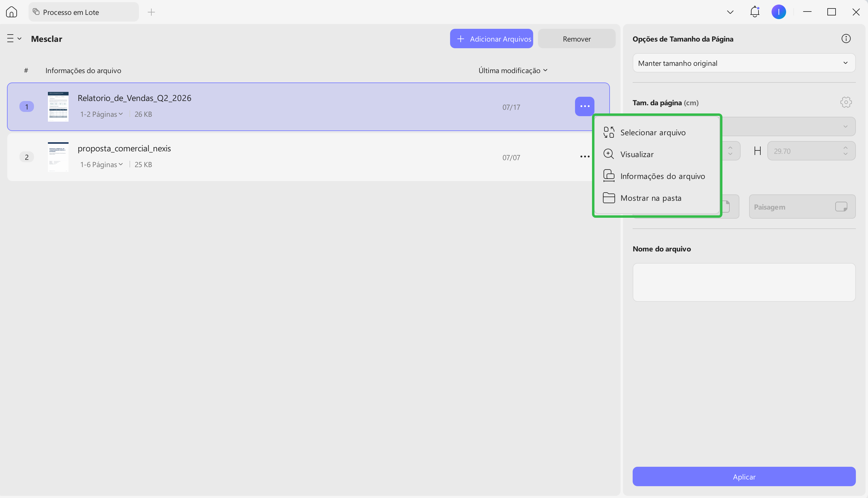Screen dimensions: 868x498
Task: Go to the Home icon
Action: tap(12, 12)
